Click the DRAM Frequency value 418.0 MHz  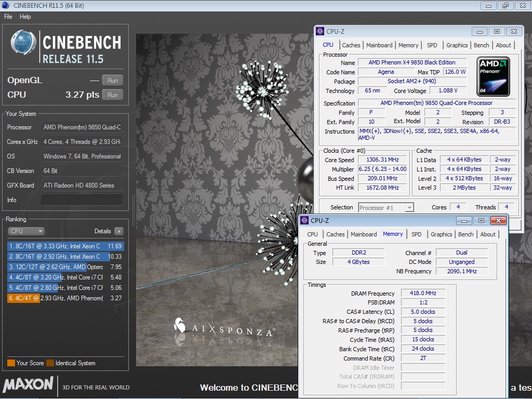[423, 293]
